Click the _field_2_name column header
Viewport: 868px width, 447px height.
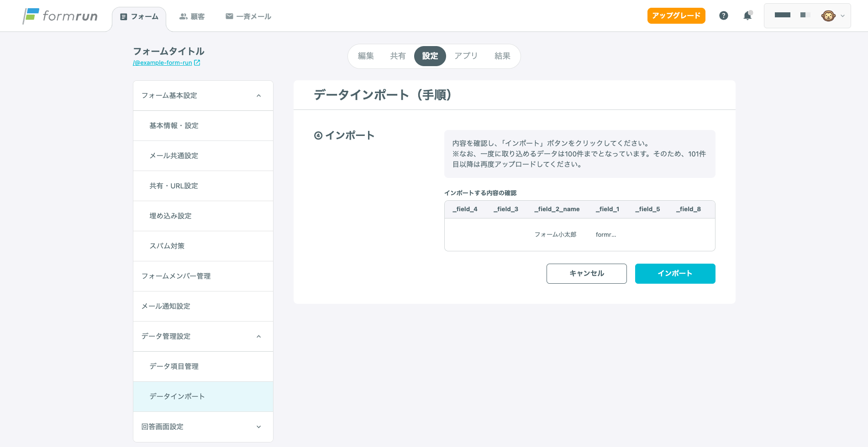click(x=557, y=209)
